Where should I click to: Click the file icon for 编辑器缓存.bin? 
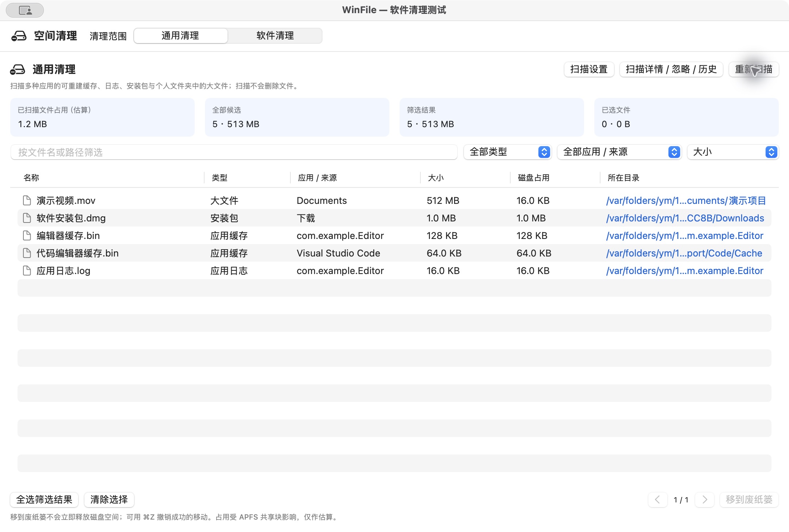click(x=27, y=235)
